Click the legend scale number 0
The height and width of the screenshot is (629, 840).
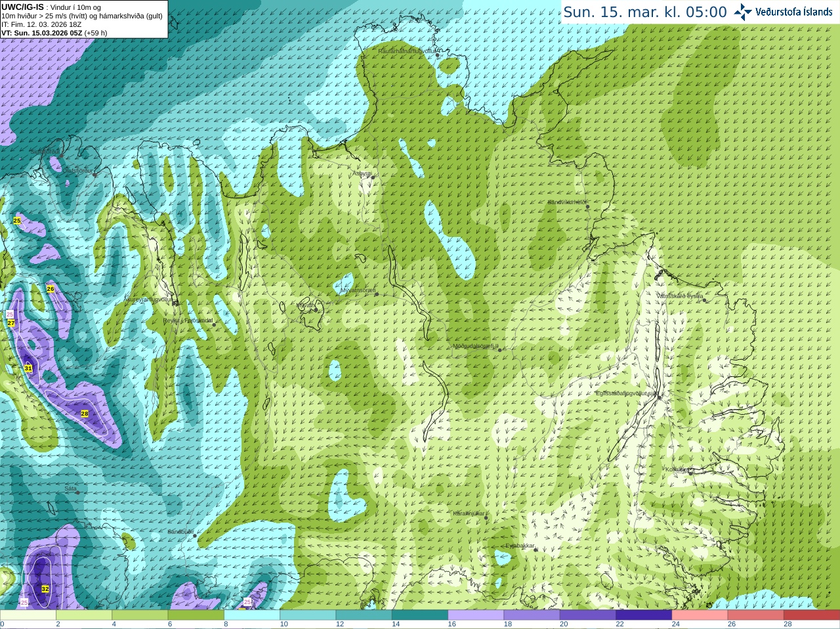point(2,624)
